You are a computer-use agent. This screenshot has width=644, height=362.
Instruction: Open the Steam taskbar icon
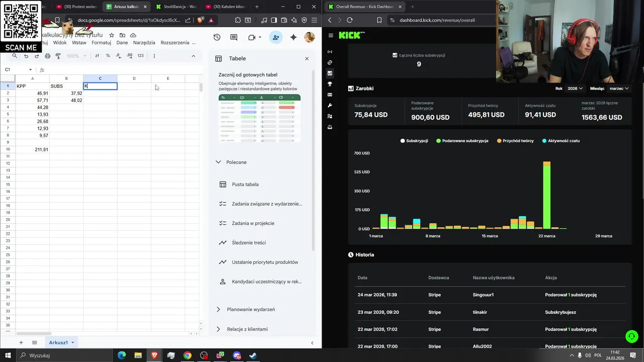(x=253, y=355)
